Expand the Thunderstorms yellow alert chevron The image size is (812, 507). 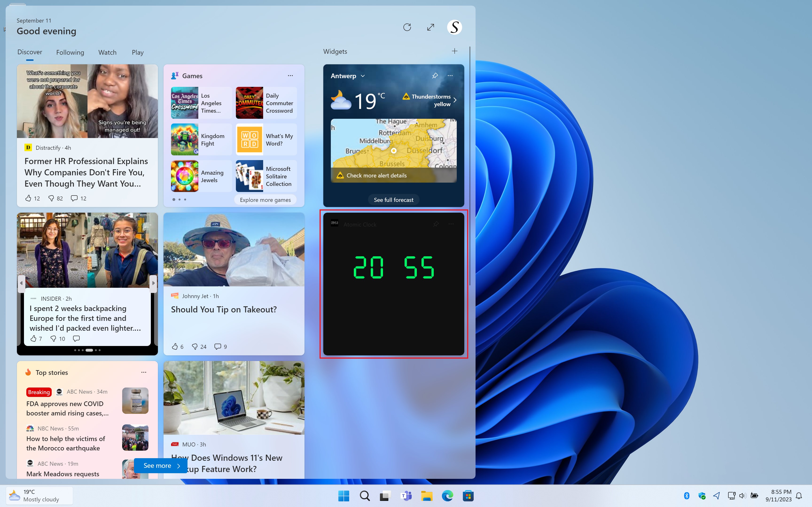(455, 100)
